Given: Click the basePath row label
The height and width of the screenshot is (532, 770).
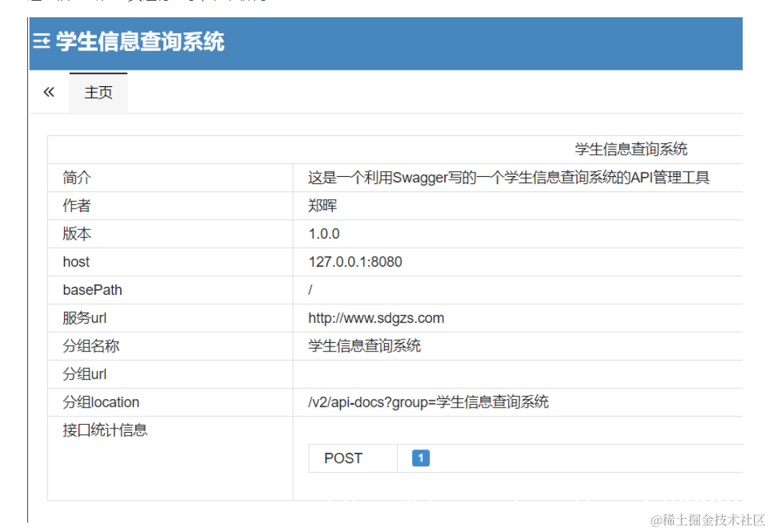Looking at the screenshot, I should (92, 290).
